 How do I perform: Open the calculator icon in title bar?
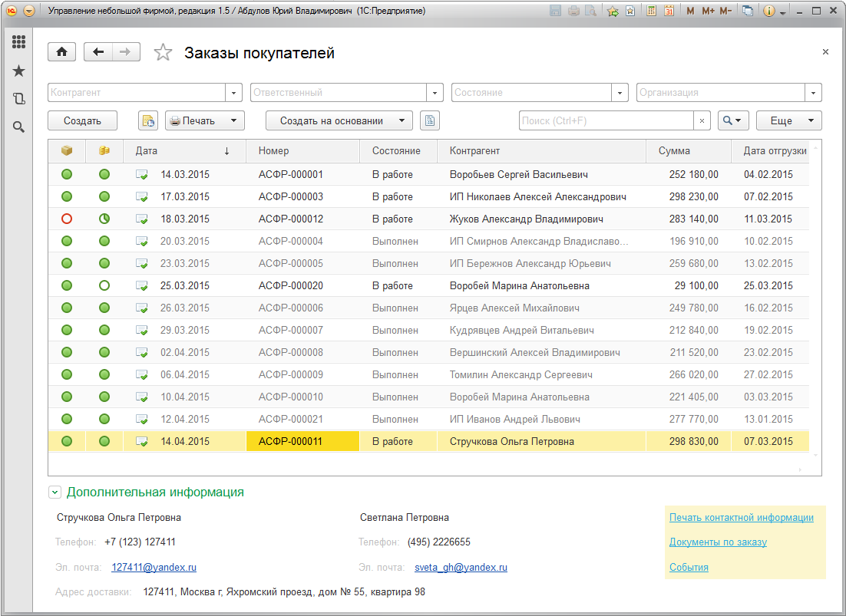click(x=651, y=12)
